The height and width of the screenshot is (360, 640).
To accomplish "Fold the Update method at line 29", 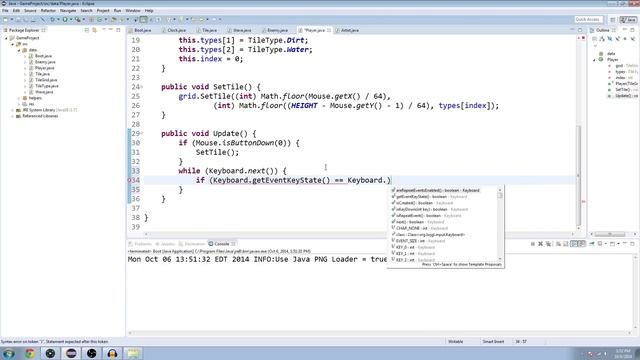I will click(142, 133).
